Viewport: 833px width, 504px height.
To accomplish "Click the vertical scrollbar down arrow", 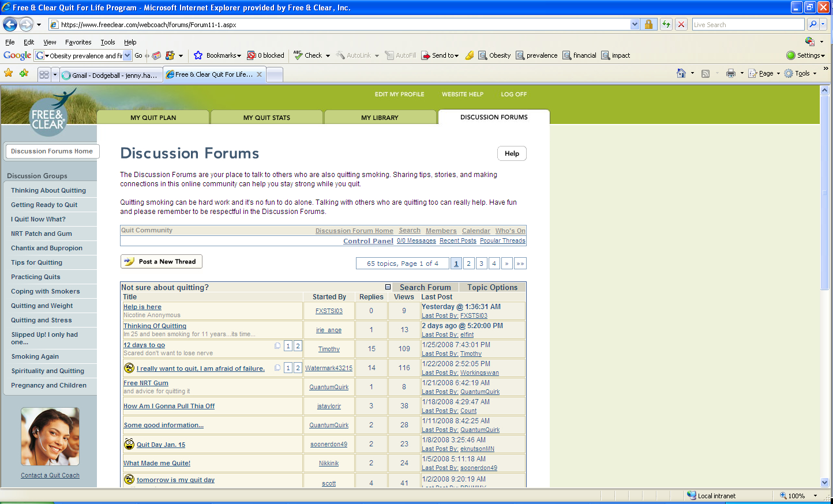I will click(x=824, y=483).
